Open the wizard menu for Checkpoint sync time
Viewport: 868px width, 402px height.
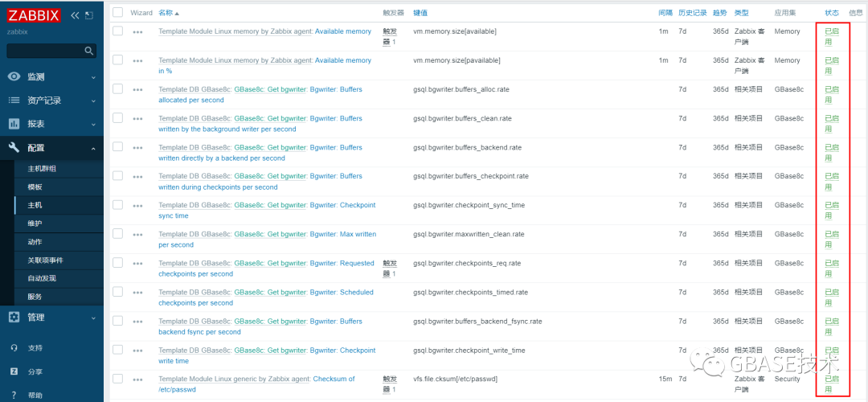pos(138,206)
